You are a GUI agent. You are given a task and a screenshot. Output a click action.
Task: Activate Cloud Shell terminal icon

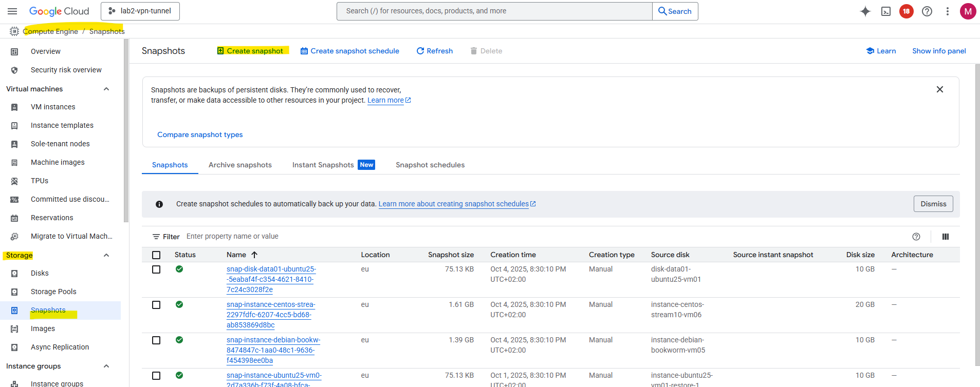(x=886, y=11)
